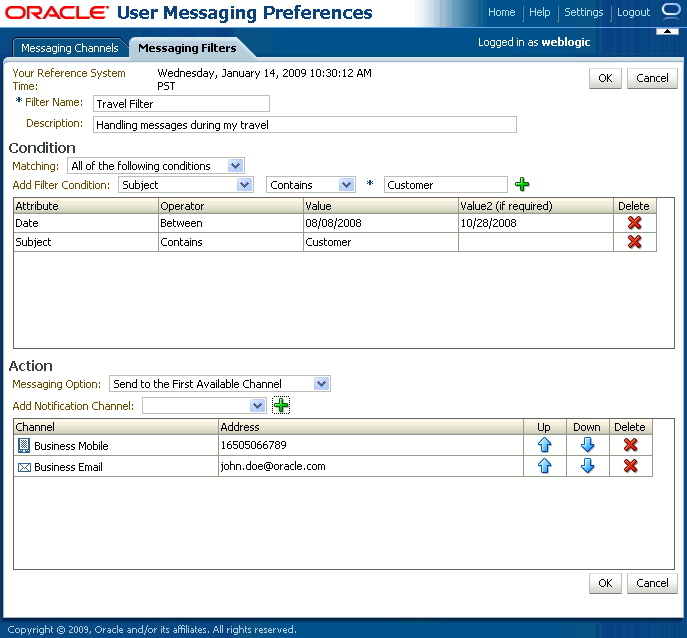
Task: Move Business Mobile channel up
Action: (x=544, y=445)
